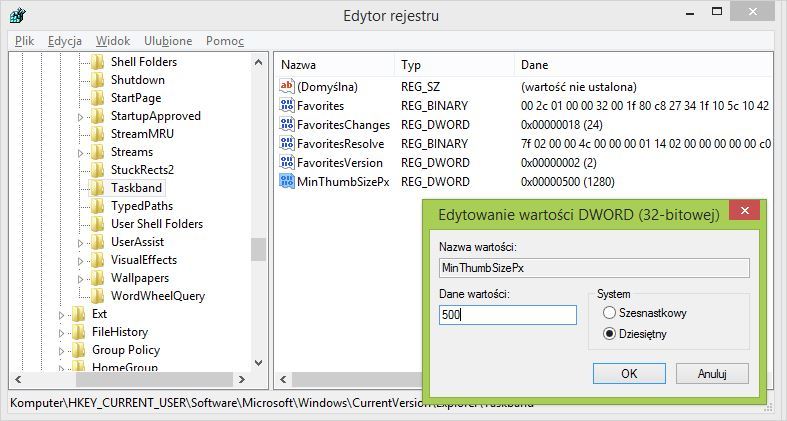Click the tree pane vertical scrollbar thumb

tap(258, 249)
